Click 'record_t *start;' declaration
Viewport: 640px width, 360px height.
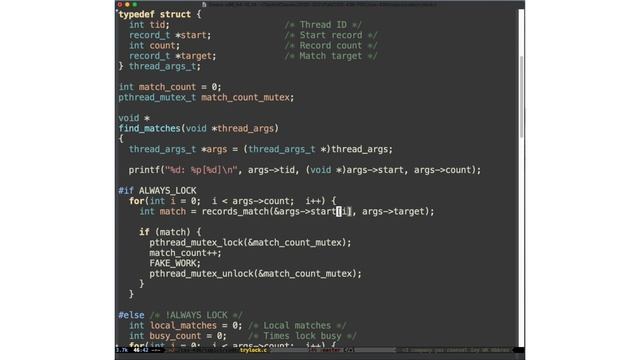pos(170,35)
